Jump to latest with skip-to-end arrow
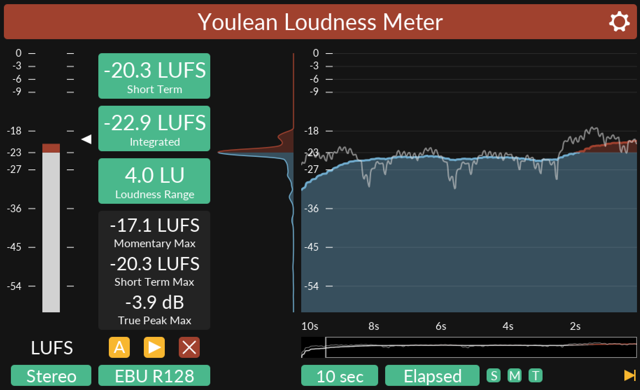 (x=630, y=375)
